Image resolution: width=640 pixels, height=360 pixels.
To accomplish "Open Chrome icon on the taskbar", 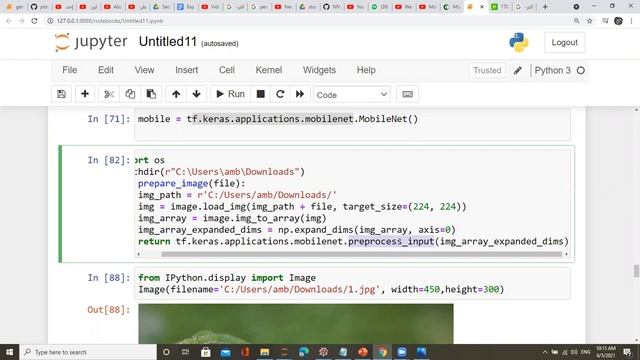I will tap(382, 352).
